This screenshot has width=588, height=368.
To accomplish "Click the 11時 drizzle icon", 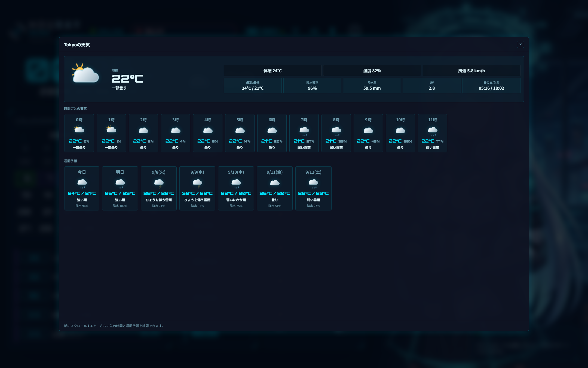I will 433,131.
